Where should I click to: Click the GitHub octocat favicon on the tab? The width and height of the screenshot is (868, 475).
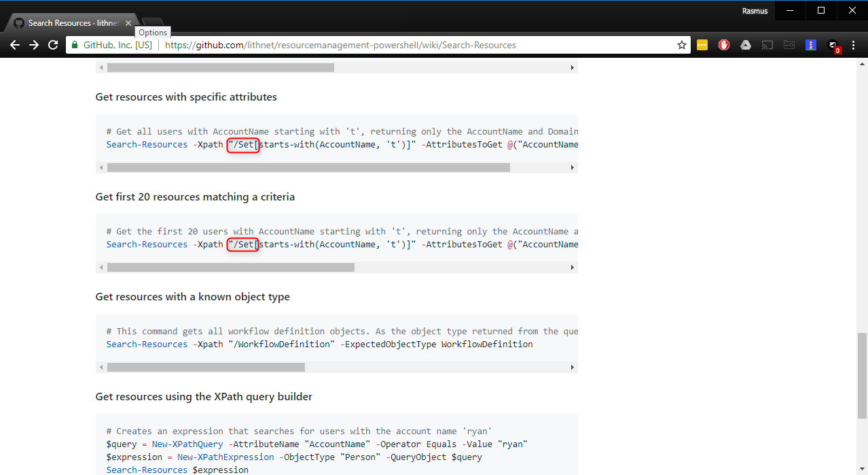(x=19, y=22)
